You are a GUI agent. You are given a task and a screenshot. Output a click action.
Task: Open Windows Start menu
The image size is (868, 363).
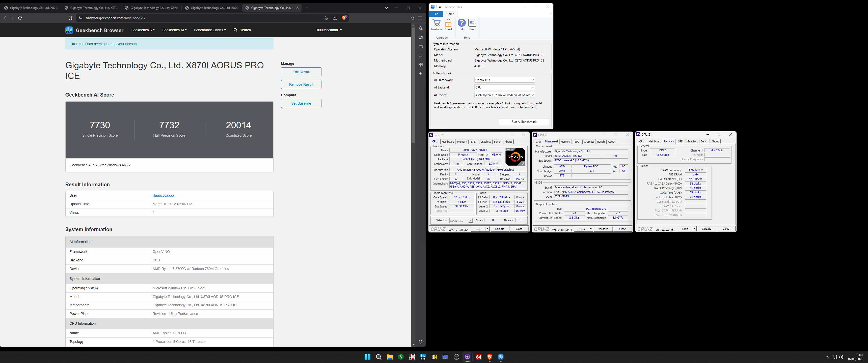pos(367,357)
